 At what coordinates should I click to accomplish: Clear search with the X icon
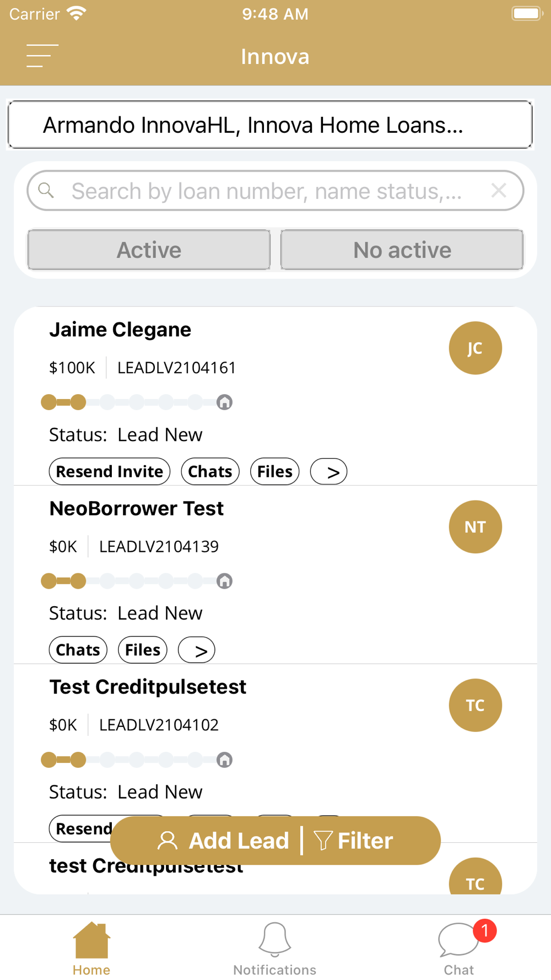(x=499, y=191)
